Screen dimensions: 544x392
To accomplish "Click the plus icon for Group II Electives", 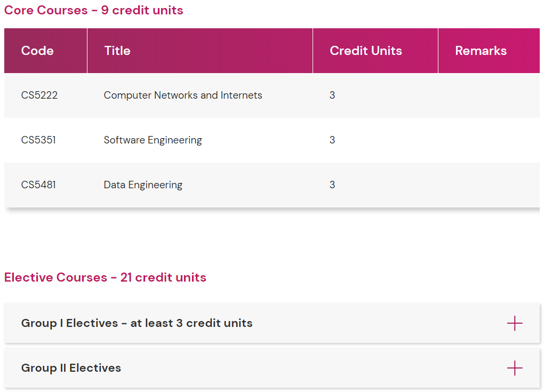I will [514, 368].
